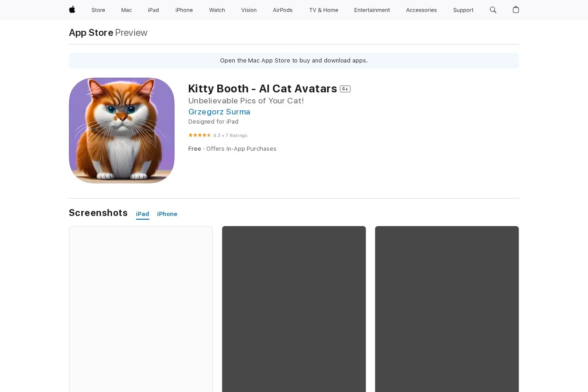Open the Support menu
The image size is (588, 392).
(x=463, y=10)
